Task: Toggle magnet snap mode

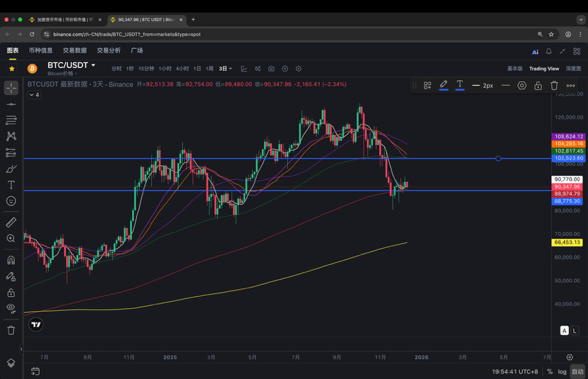Action: coord(11,260)
